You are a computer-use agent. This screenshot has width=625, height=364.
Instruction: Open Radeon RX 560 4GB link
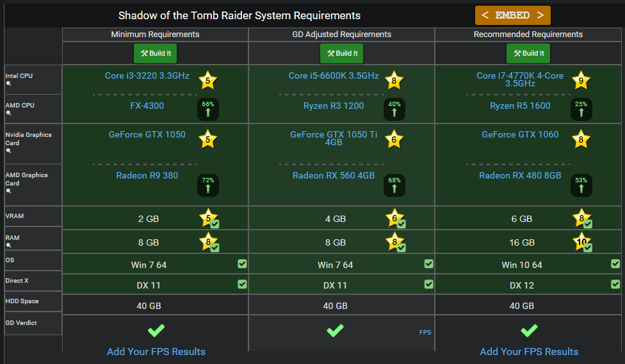[x=334, y=175]
